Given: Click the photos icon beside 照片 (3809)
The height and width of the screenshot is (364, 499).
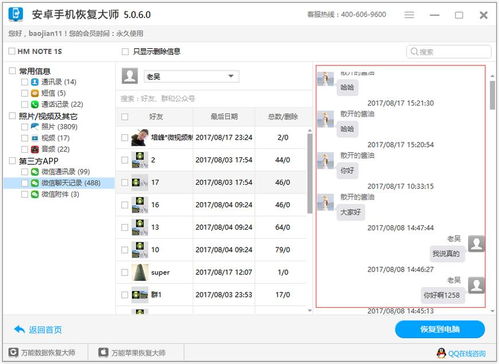Looking at the screenshot, I should point(35,127).
